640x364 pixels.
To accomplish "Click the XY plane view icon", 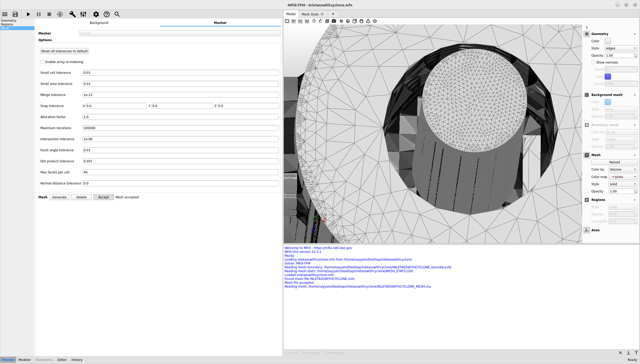I will point(294,21).
